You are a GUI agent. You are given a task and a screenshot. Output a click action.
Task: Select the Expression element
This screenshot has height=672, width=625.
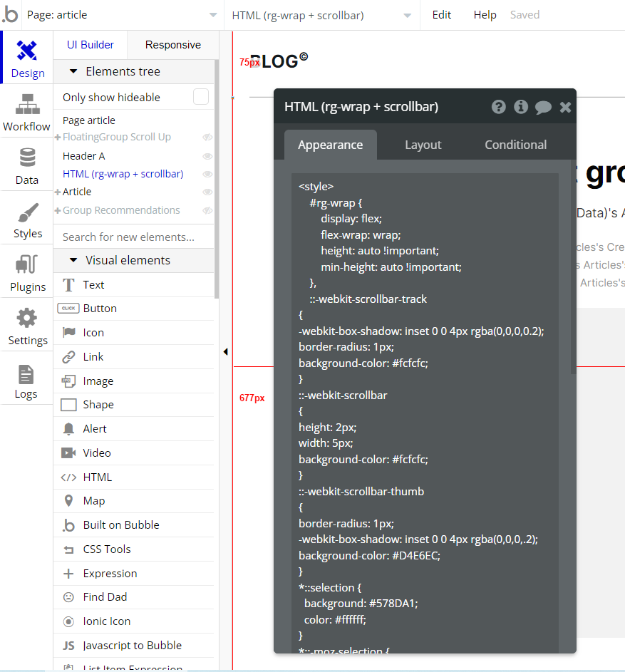click(134, 574)
